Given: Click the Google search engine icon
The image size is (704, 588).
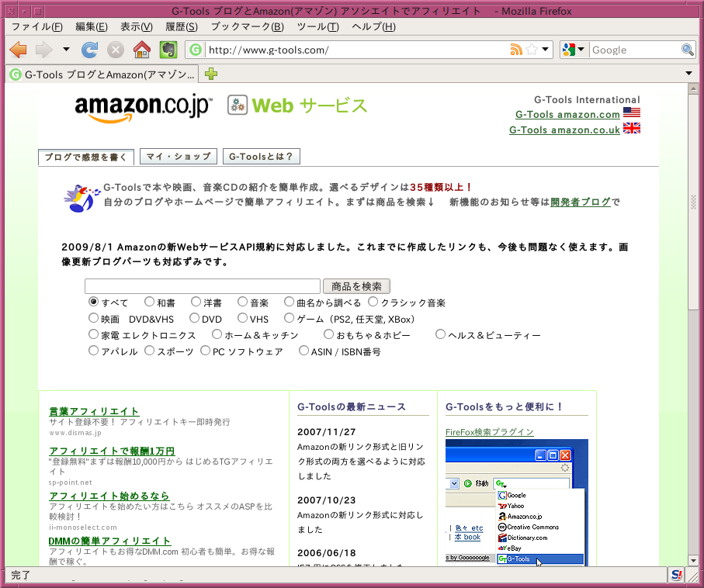Looking at the screenshot, I should [568, 50].
